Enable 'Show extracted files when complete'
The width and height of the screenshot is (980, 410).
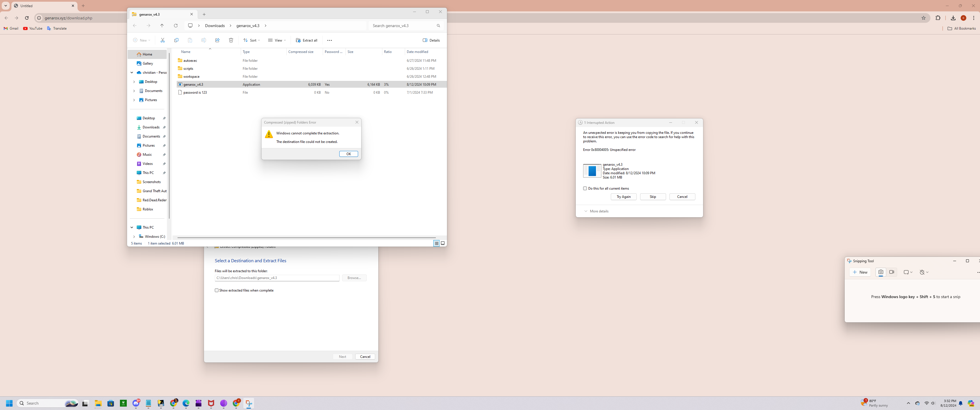[x=217, y=290]
